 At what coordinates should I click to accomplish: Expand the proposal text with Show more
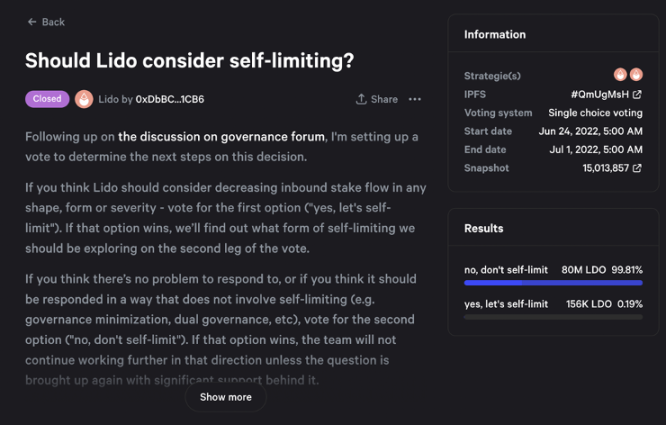click(226, 397)
